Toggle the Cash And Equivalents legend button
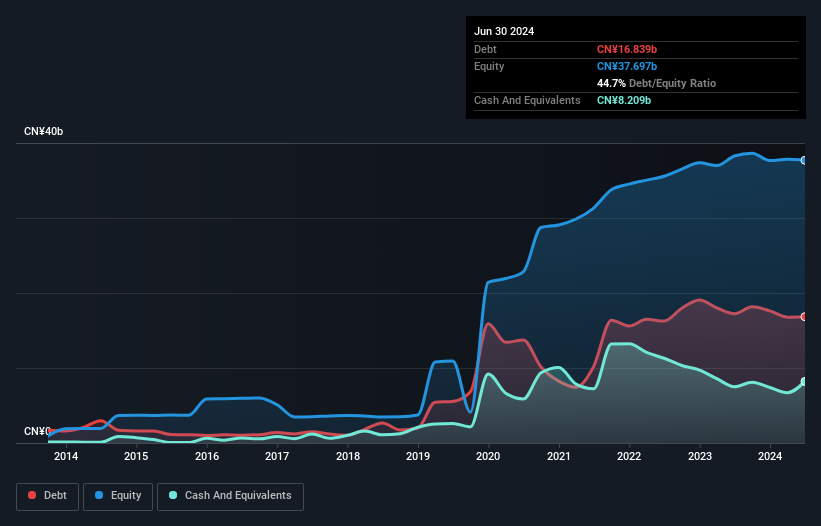 tap(230, 496)
